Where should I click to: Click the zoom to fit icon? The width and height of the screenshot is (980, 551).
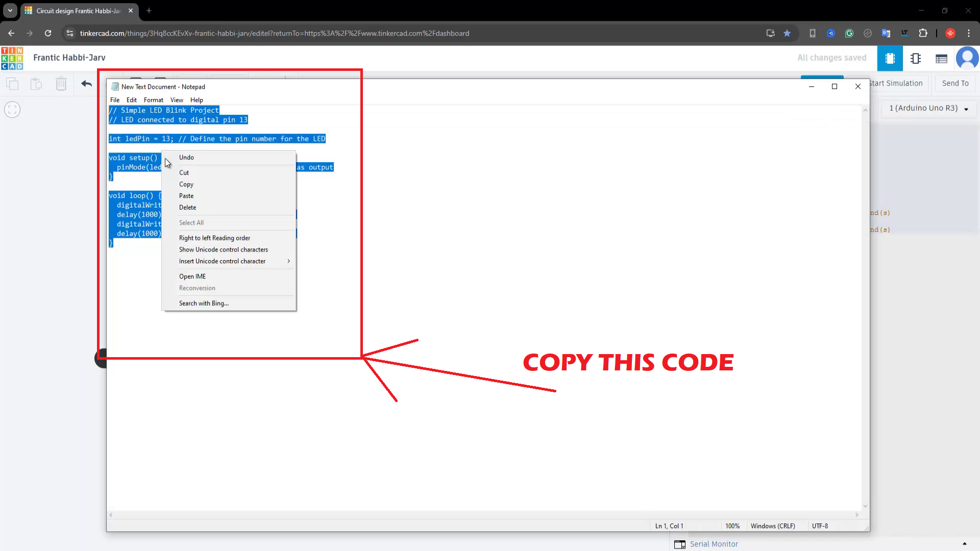coord(12,110)
